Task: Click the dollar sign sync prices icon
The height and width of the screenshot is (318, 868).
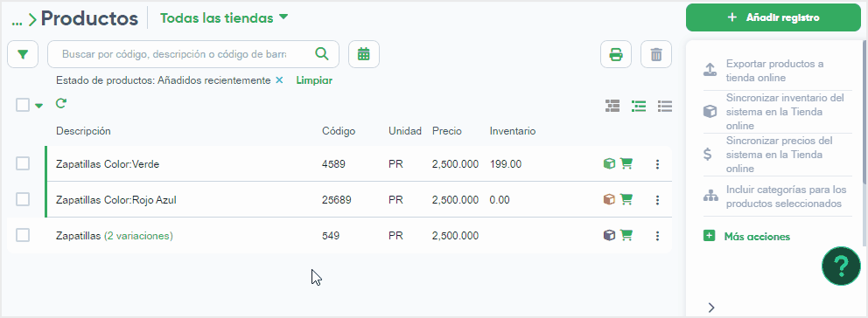Action: pos(708,155)
